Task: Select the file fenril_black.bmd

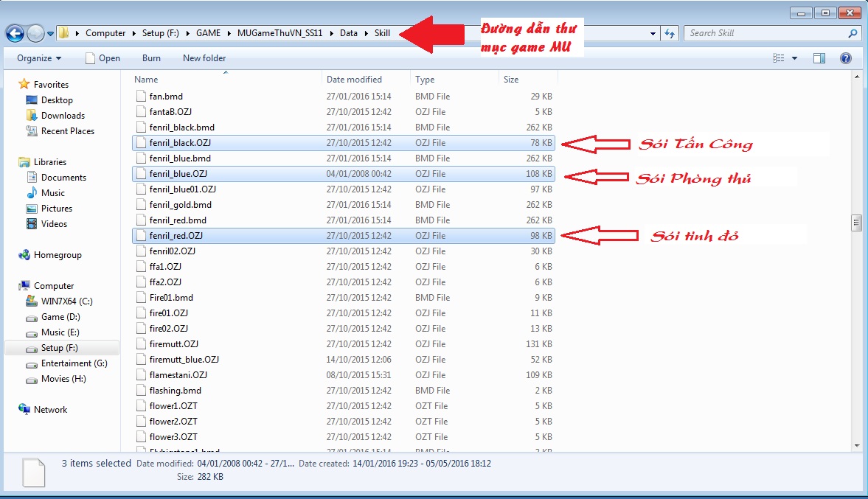Action: click(343, 128)
